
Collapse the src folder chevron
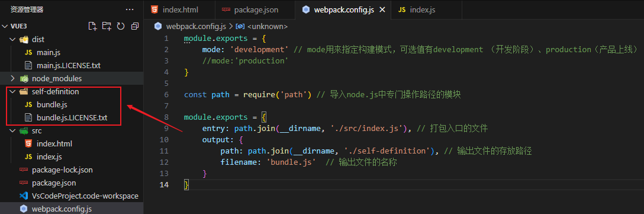[12, 131]
